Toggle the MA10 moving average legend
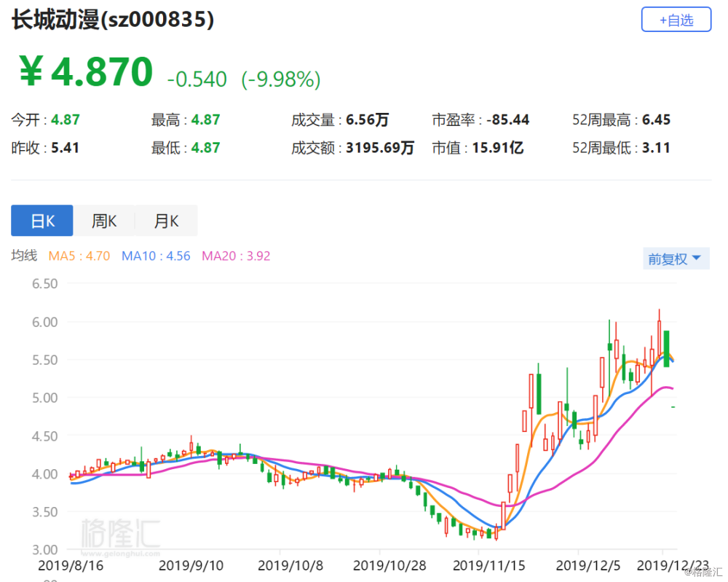 (x=156, y=256)
